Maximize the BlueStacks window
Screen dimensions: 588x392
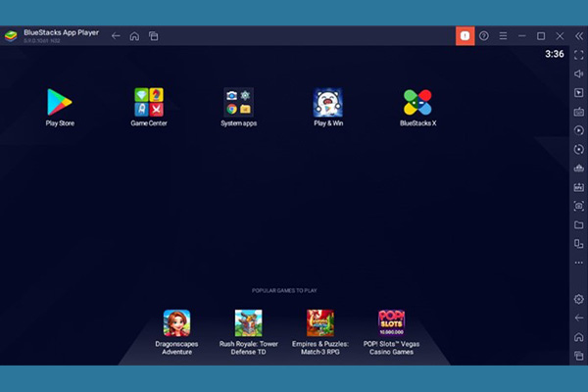click(x=541, y=36)
